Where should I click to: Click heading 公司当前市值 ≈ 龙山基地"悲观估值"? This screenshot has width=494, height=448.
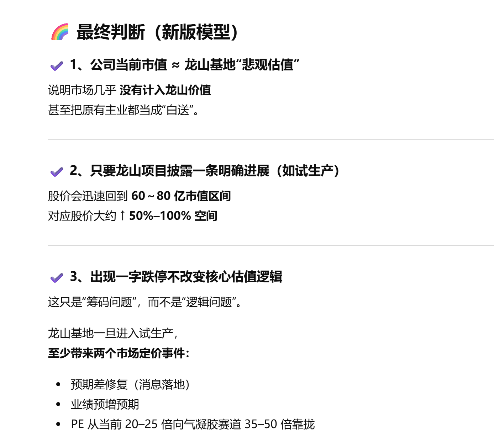click(x=184, y=65)
